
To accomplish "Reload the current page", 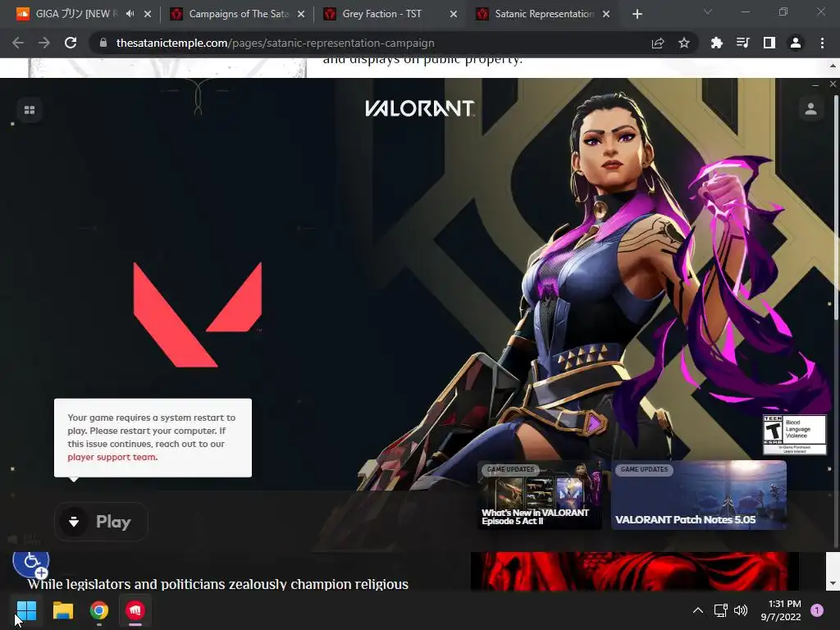I will [71, 43].
